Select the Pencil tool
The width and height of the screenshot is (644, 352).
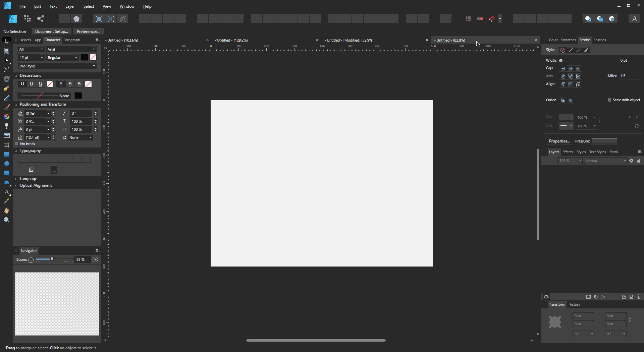pos(7,98)
